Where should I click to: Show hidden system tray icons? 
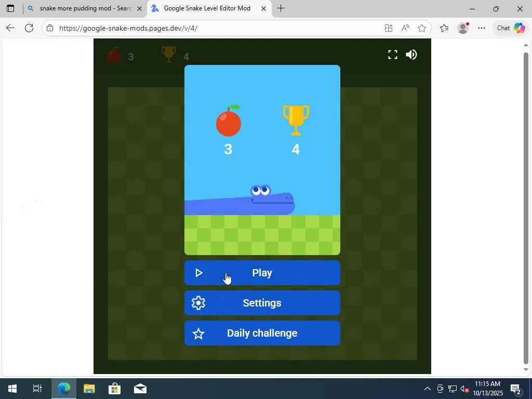pyautogui.click(x=428, y=389)
